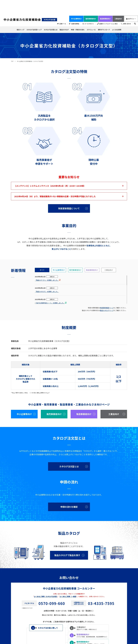Click the phone icon beside お問い合わせ

(x=122, y=24)
